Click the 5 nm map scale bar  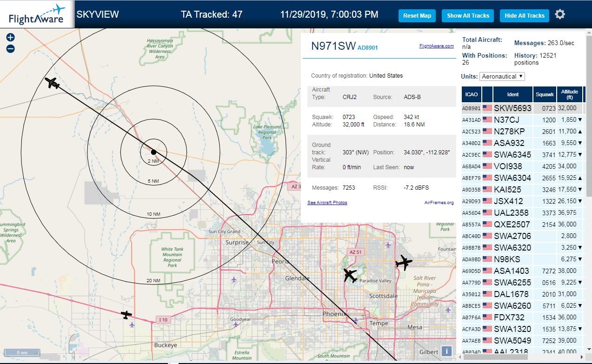point(22,353)
